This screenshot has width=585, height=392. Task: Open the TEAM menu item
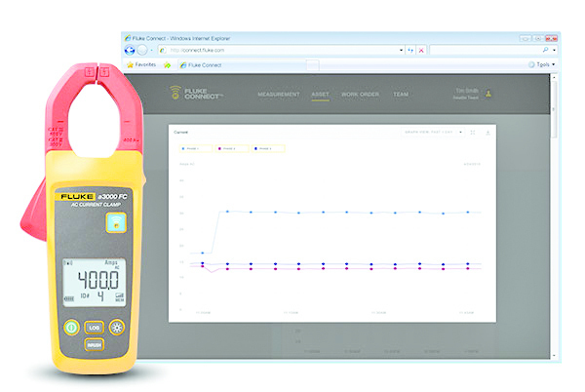tap(401, 95)
